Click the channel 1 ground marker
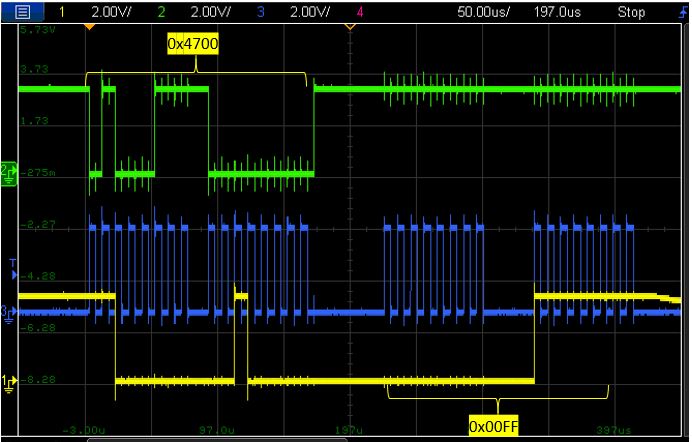Viewport: 692px width, 442px height. click(x=8, y=383)
